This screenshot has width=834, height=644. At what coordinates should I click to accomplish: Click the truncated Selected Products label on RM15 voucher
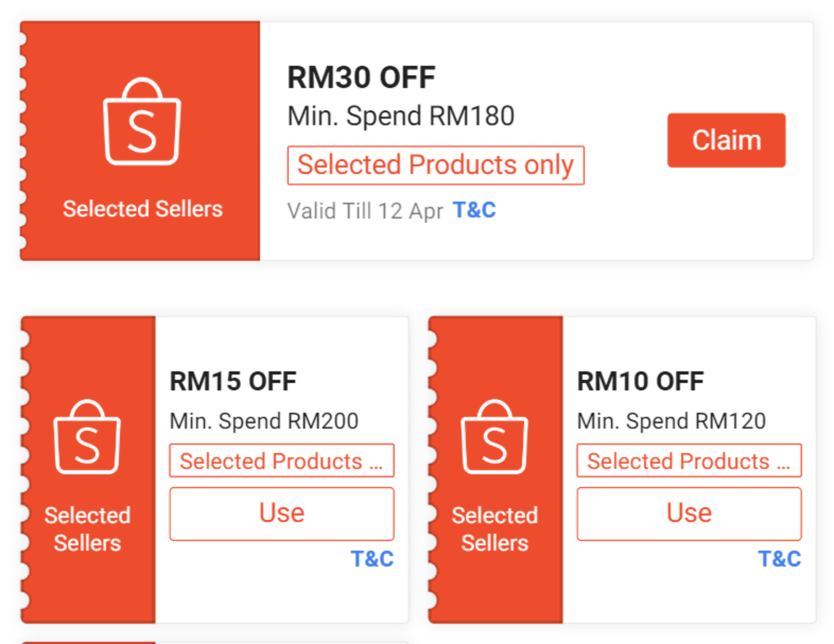282,460
